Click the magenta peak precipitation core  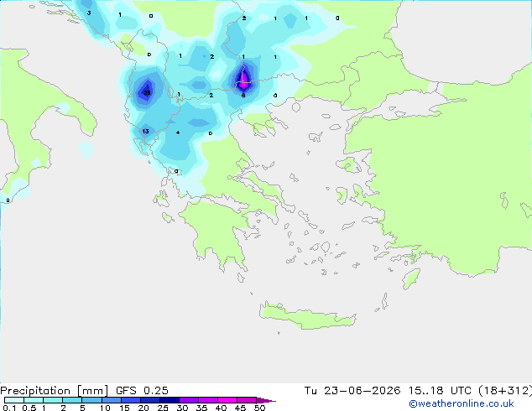pos(243,81)
